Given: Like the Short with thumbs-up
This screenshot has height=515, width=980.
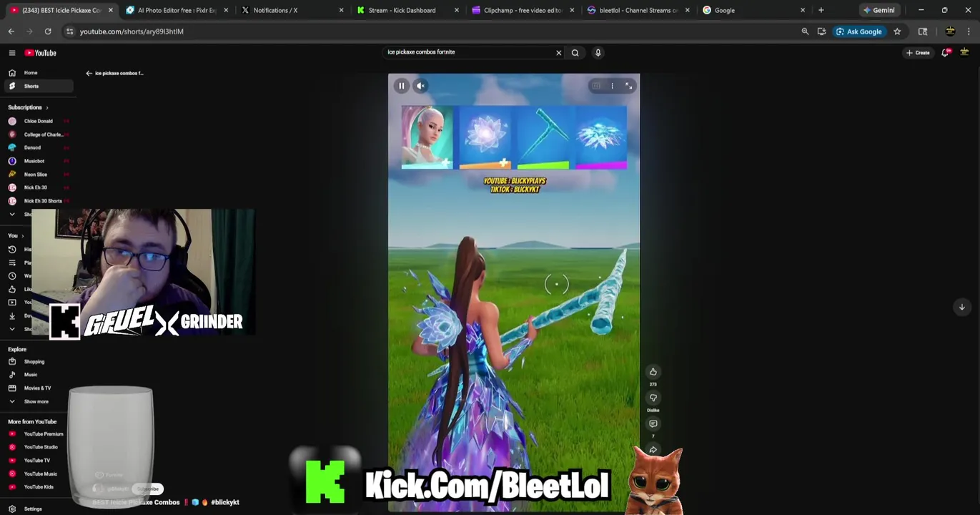Looking at the screenshot, I should (653, 372).
